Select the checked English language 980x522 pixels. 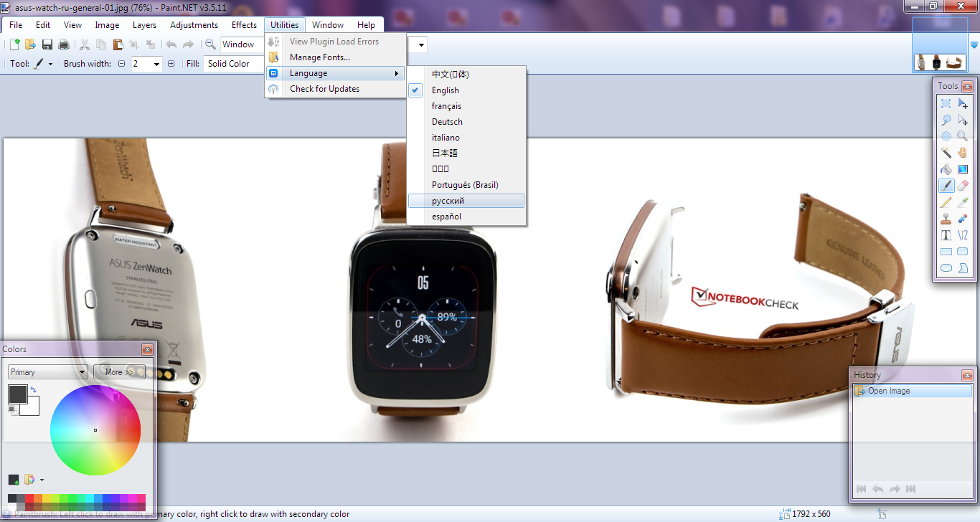[466, 90]
